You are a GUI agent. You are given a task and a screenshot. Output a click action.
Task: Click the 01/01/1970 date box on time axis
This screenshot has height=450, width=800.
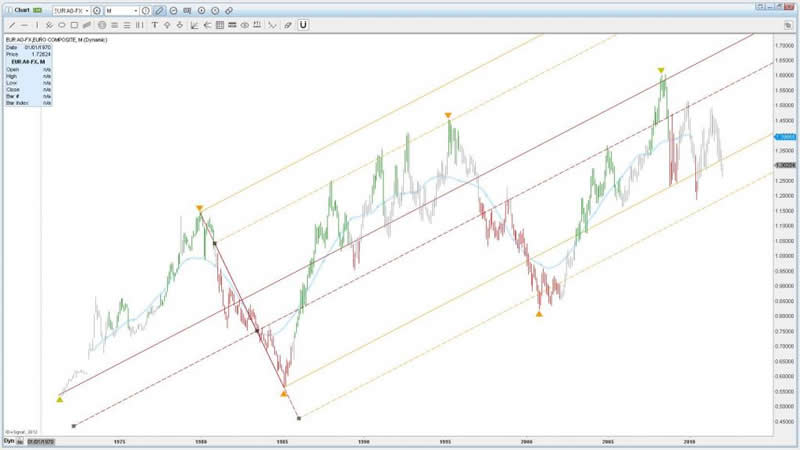[x=40, y=440]
